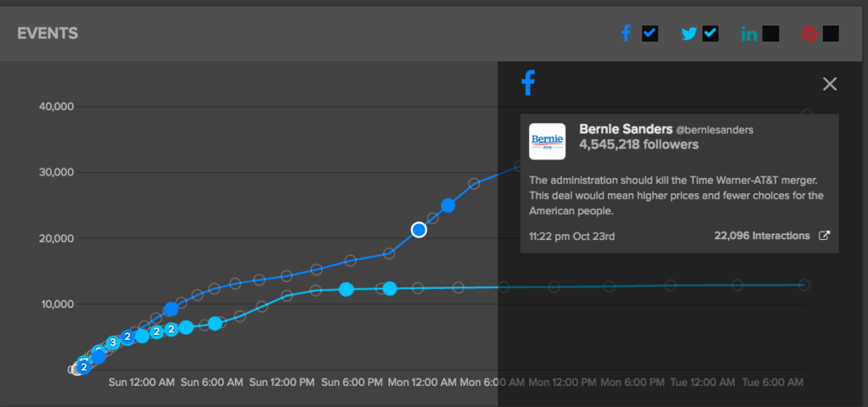Screen dimensions: 868x407
Task: Select the solid dark blue marker just below 10,000
Action: 171,309
